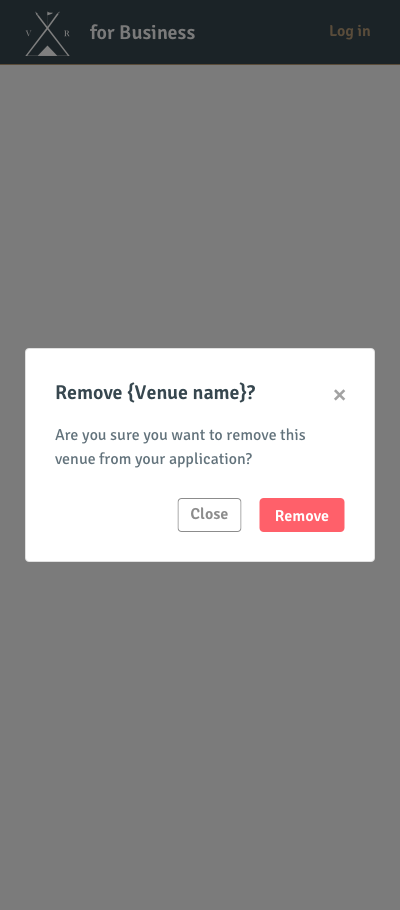Click the crossed poles of the tent logo
The height and width of the screenshot is (910, 400).
tap(48, 29)
